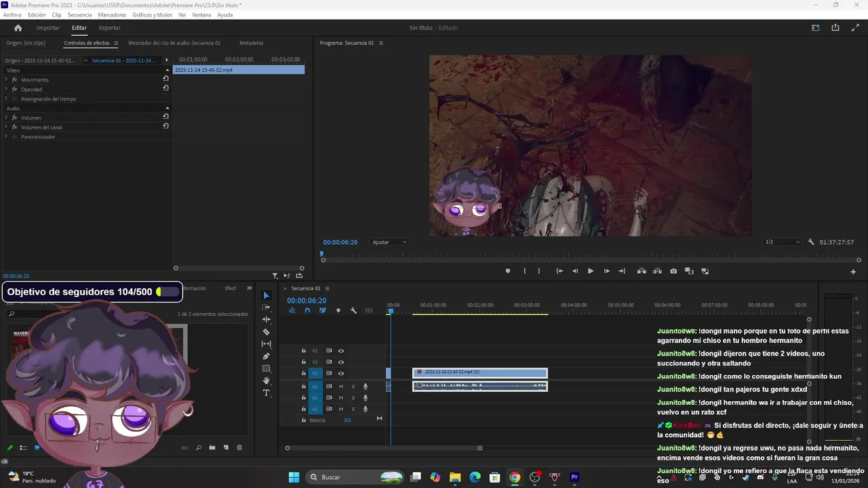Screen dimensions: 868x488
Task: Click the Program Monitor playhead marker
Action: (322, 255)
